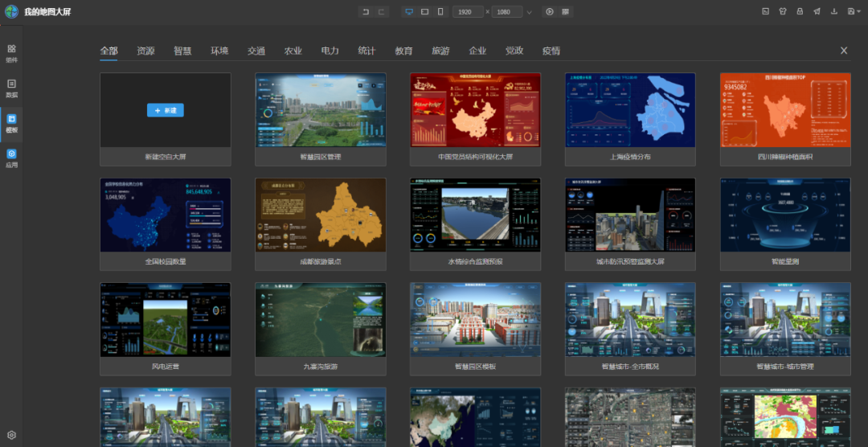Image resolution: width=868 pixels, height=447 pixels.
Task: Click the preview play icon in toolbar
Action: (x=550, y=11)
